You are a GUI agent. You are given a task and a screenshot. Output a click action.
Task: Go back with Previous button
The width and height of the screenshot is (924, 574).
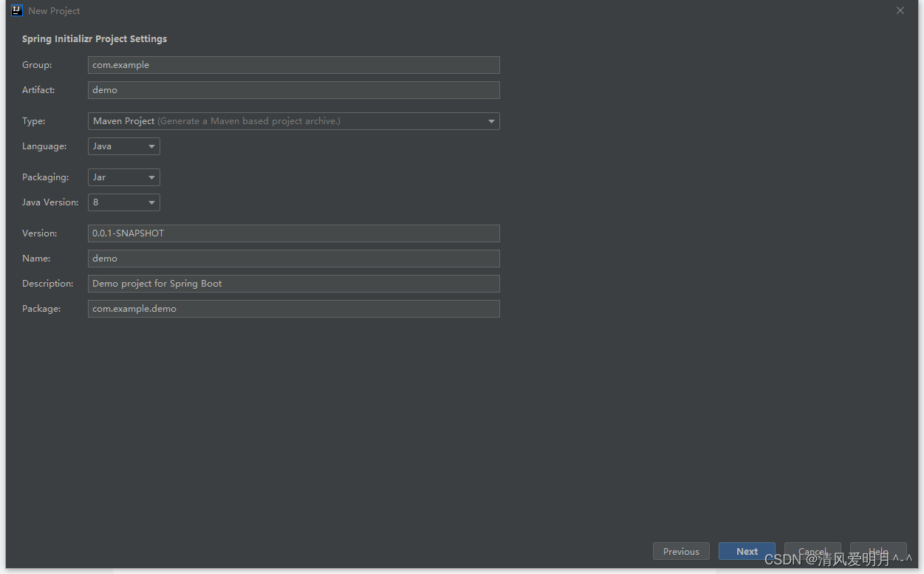pyautogui.click(x=681, y=551)
